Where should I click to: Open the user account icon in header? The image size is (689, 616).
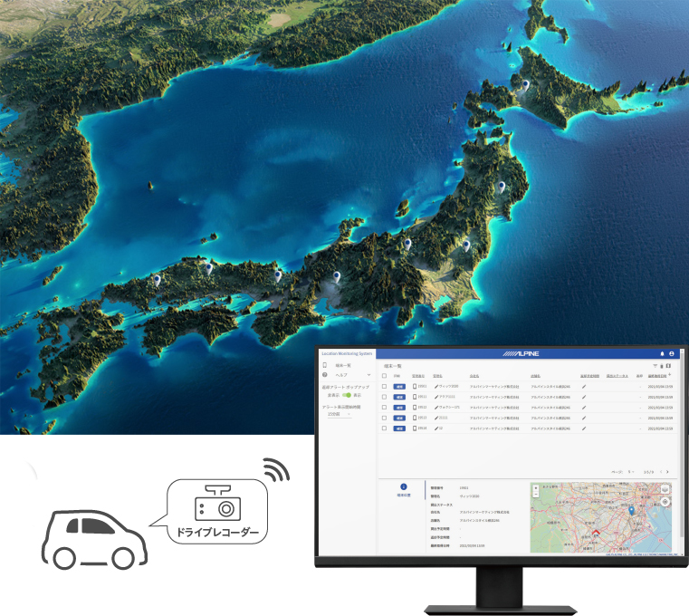672,353
